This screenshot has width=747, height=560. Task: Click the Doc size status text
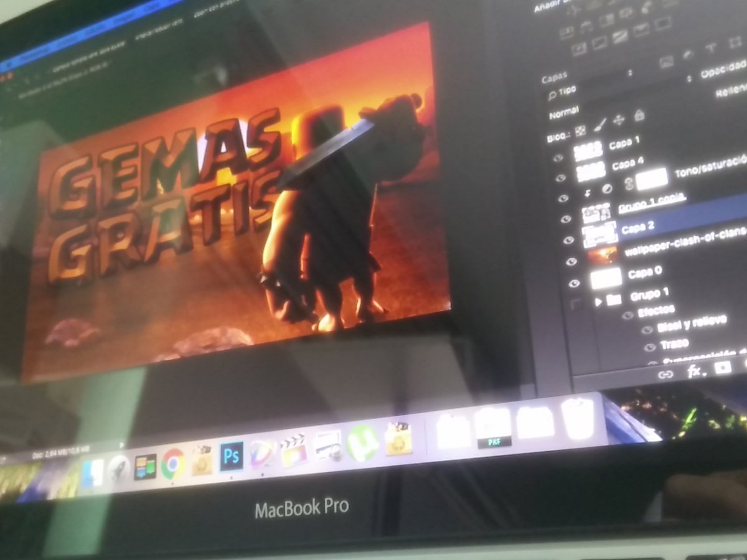point(62,451)
